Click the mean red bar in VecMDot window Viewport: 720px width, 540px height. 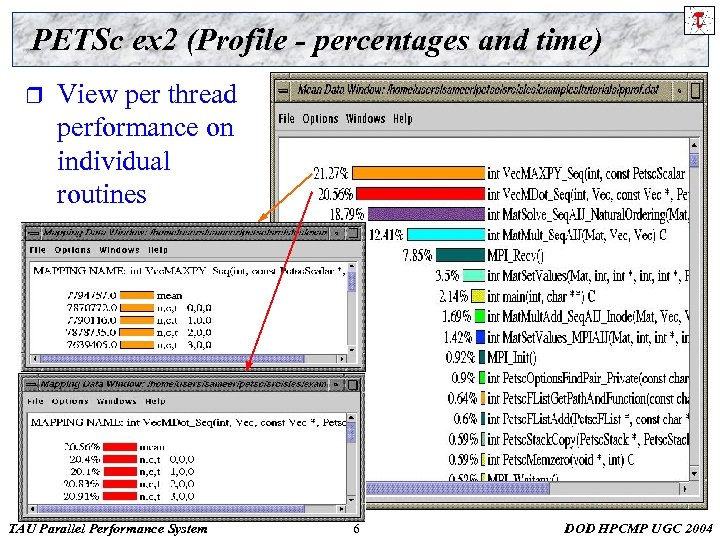coord(120,447)
